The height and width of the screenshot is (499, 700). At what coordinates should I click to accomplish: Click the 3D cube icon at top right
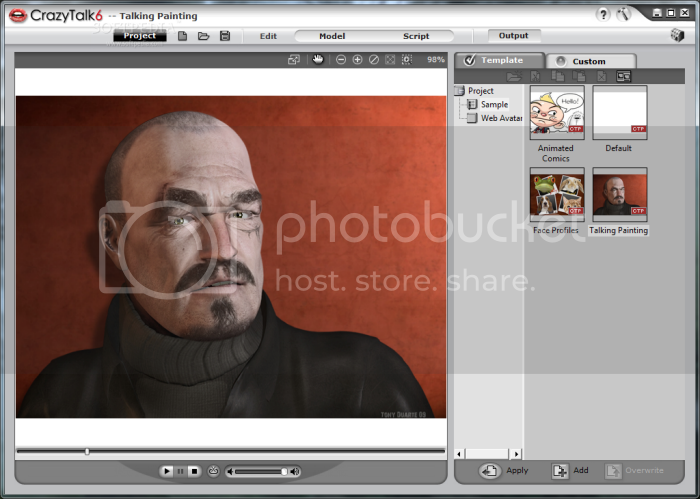point(677,36)
